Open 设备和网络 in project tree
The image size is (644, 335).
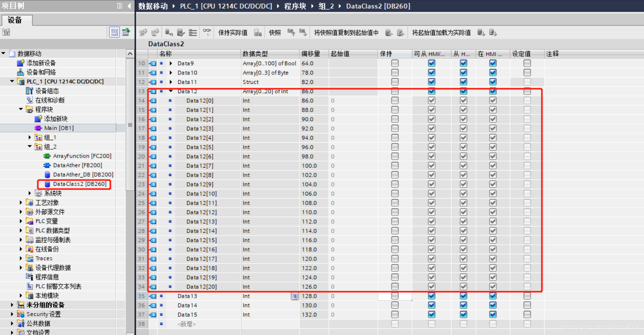pos(41,72)
